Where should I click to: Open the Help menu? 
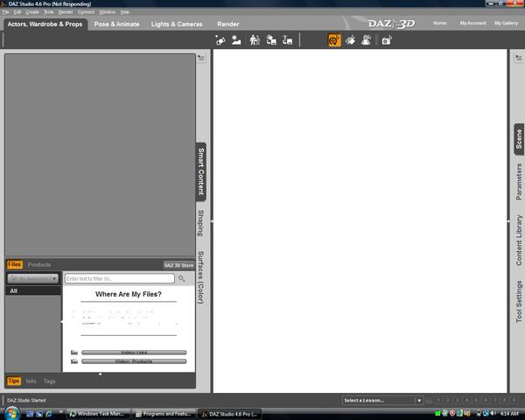125,12
